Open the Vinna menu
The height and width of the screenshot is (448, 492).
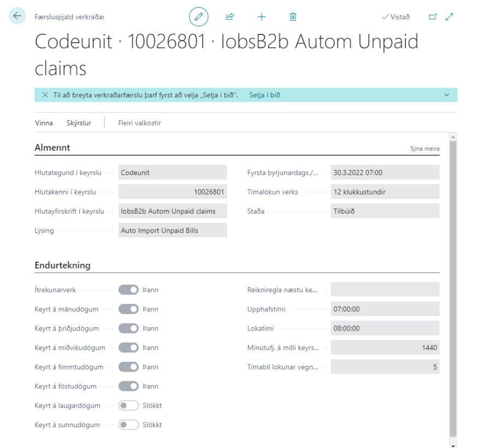[44, 123]
